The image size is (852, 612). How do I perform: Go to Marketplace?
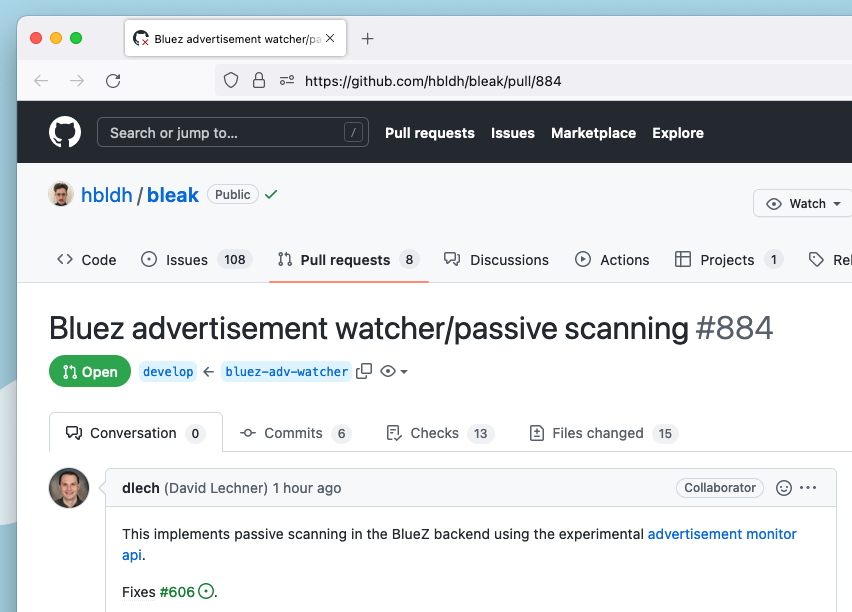[x=593, y=133]
